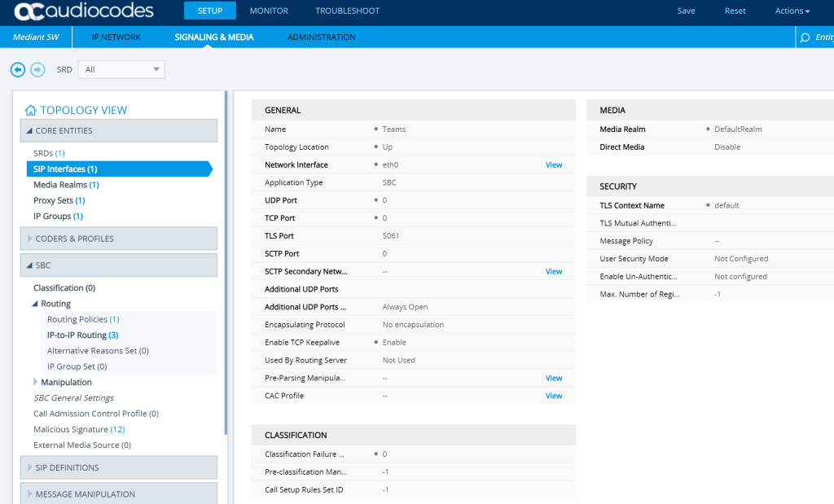834x504 pixels.
Task: Collapse the Core Entities section
Action: point(30,130)
